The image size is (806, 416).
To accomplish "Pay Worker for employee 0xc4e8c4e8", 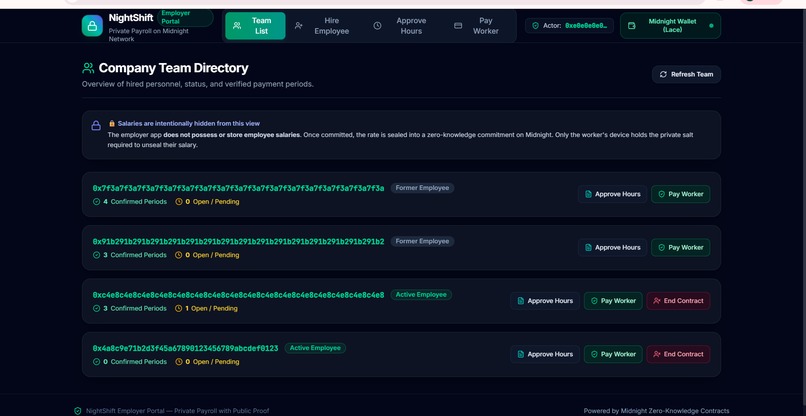I will (613, 301).
